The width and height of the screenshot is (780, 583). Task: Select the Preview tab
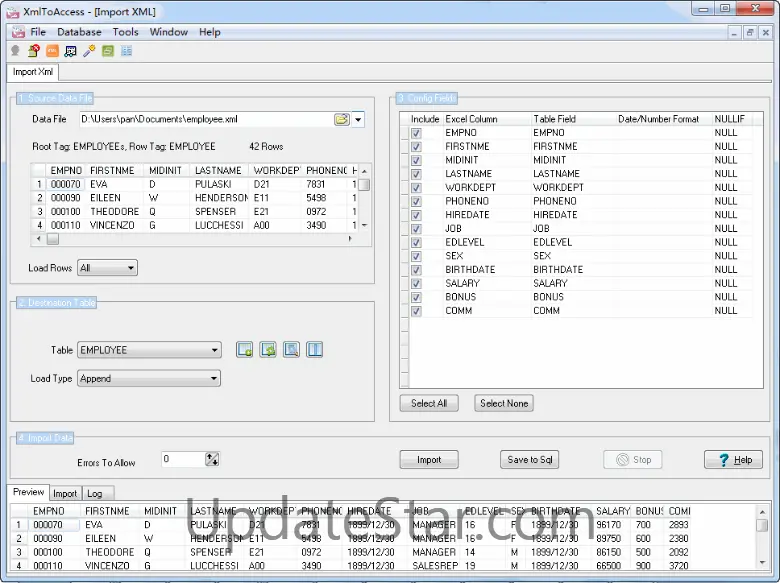[28, 492]
